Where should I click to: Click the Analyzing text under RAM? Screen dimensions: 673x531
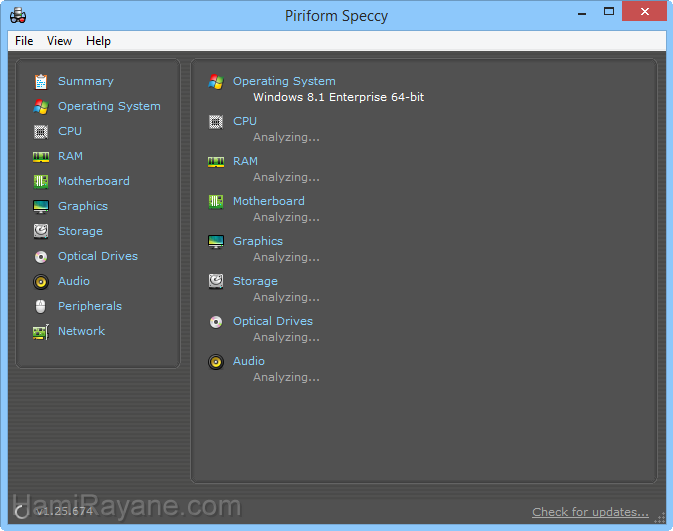(286, 177)
